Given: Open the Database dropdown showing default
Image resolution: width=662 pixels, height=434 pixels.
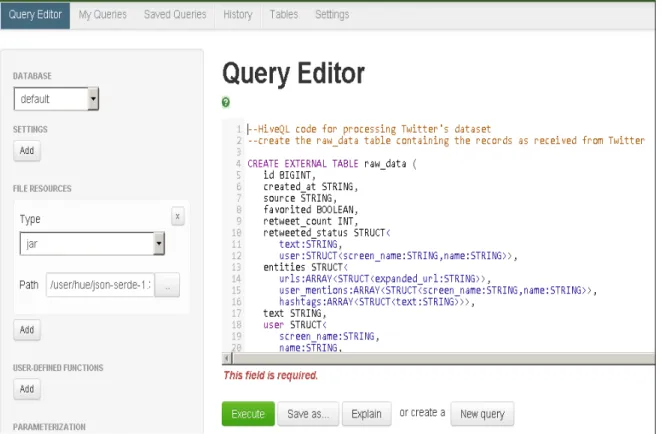Looking at the screenshot, I should (56, 99).
